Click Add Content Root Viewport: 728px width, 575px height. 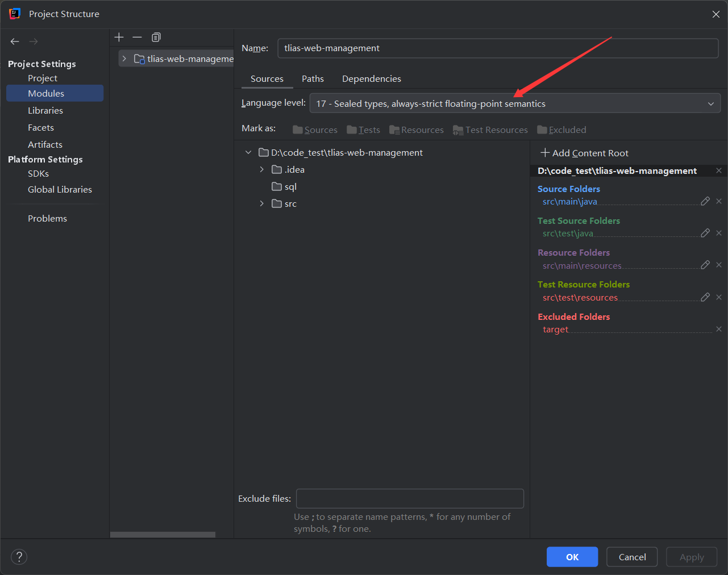(584, 153)
